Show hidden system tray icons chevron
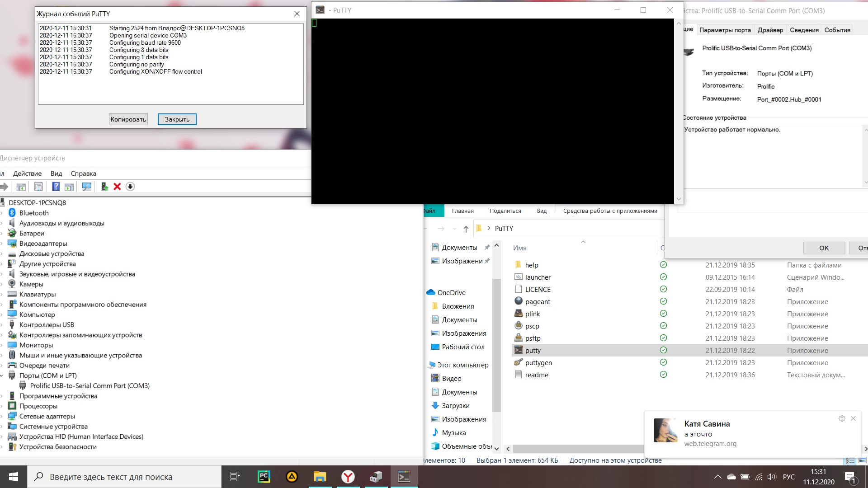Screen dimensions: 868x488 click(717, 477)
